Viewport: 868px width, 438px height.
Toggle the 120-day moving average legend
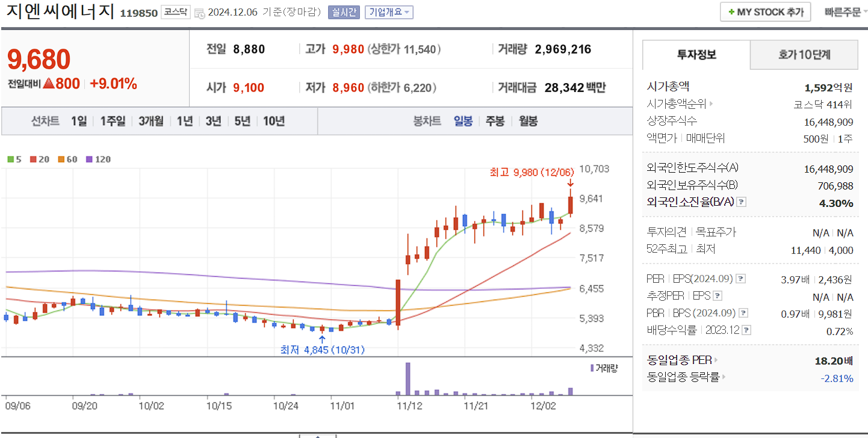click(x=88, y=159)
